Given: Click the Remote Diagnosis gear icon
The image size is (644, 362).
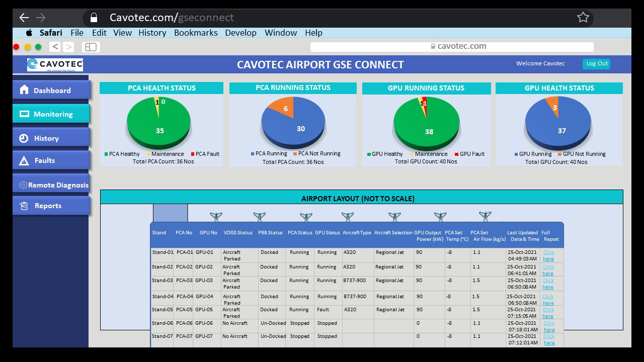Looking at the screenshot, I should (x=23, y=185).
